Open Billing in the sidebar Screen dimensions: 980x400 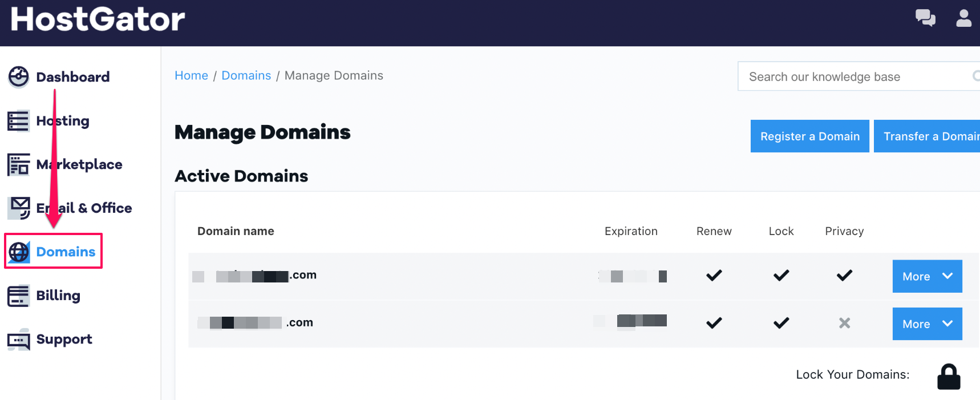pos(58,296)
